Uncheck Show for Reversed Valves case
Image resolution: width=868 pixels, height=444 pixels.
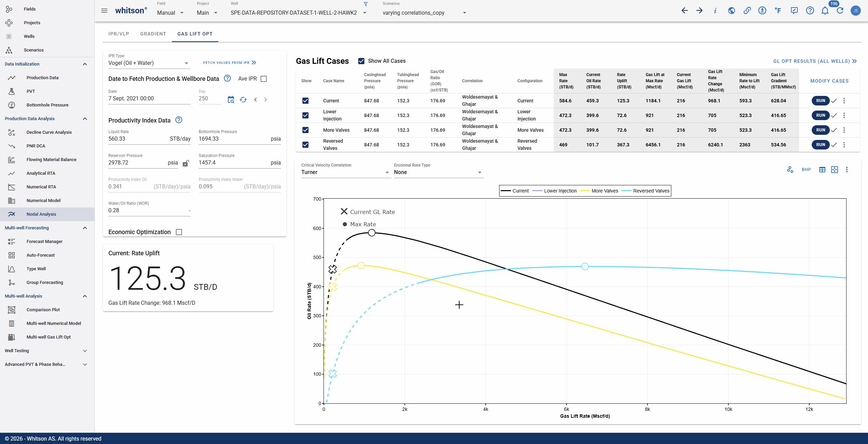pyautogui.click(x=305, y=145)
